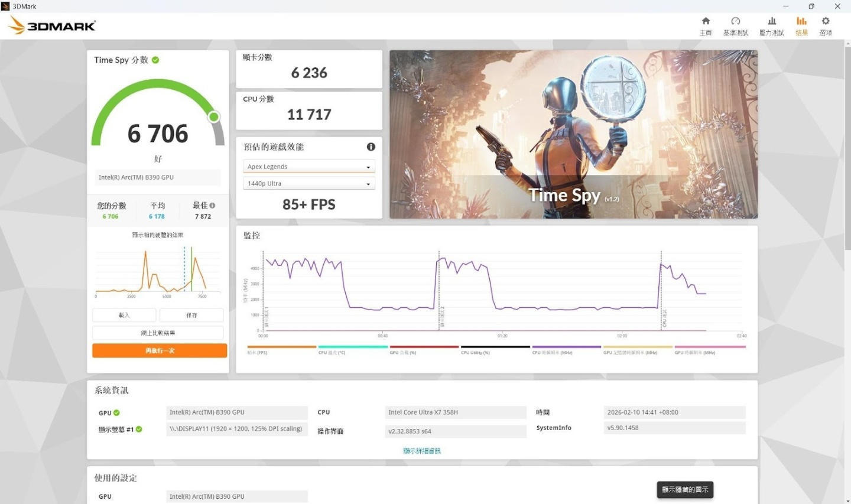
Task: Click the orange 再執行一次 run again button
Action: (160, 351)
